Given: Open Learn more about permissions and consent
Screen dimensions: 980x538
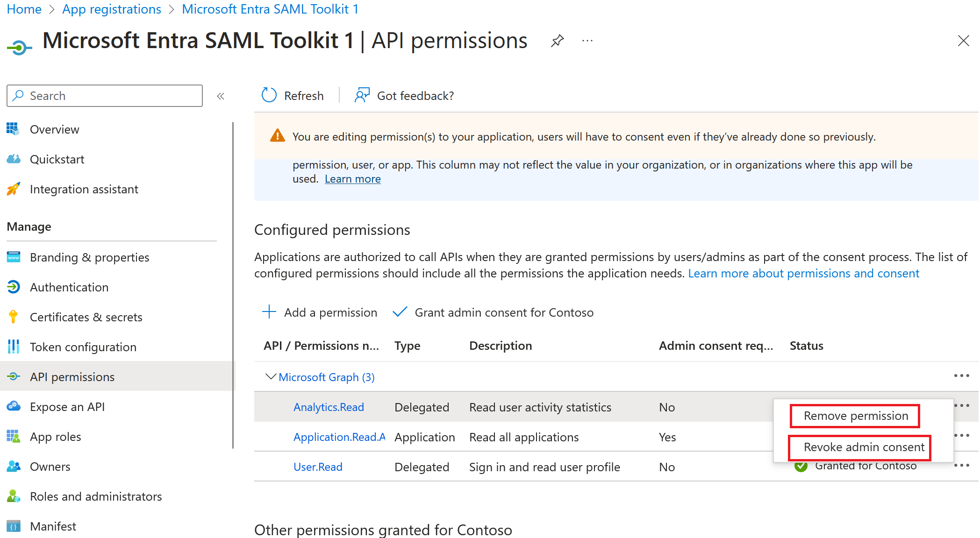Looking at the screenshot, I should click(803, 273).
